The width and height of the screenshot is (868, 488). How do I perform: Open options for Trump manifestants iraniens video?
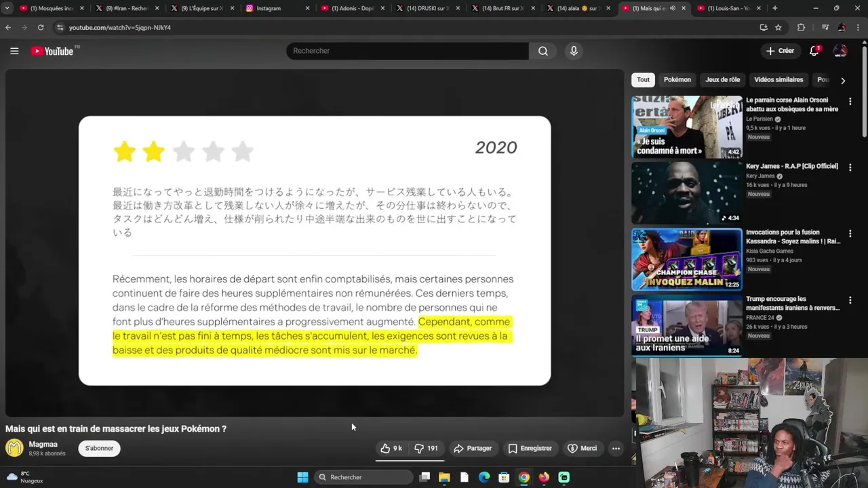click(850, 300)
